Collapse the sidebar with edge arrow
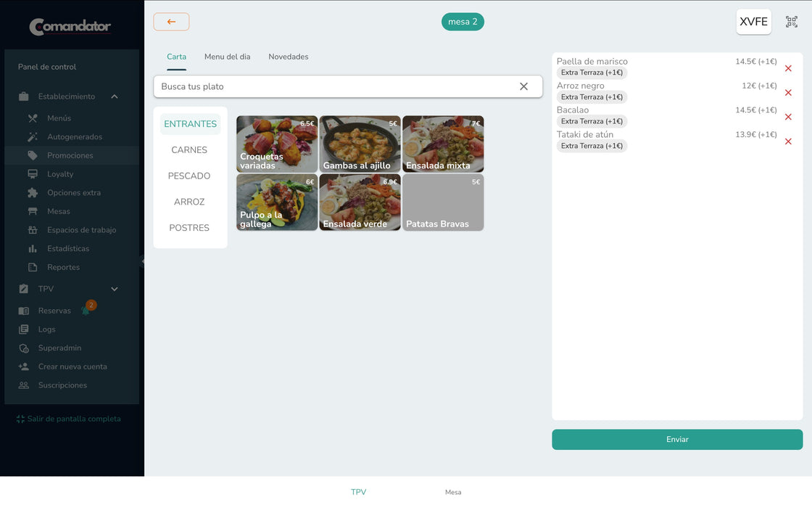This screenshot has height=508, width=812. click(142, 261)
